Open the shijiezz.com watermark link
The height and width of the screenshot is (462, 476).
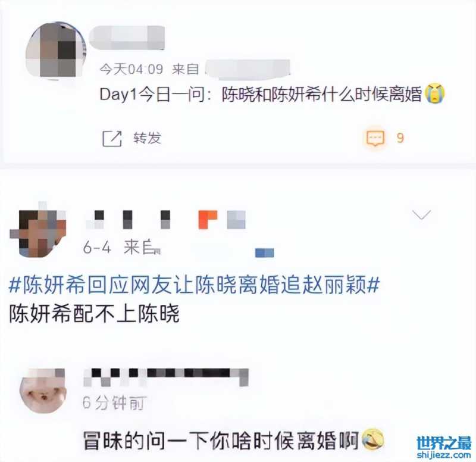click(444, 455)
